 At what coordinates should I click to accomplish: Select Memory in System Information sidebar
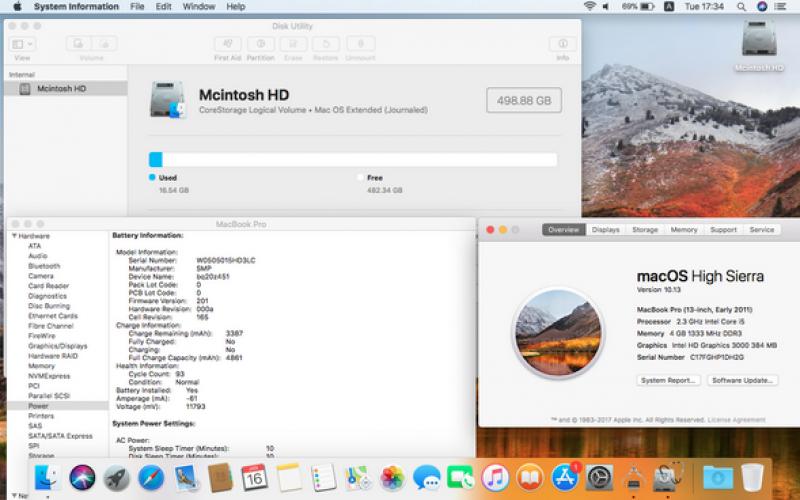[x=41, y=366]
